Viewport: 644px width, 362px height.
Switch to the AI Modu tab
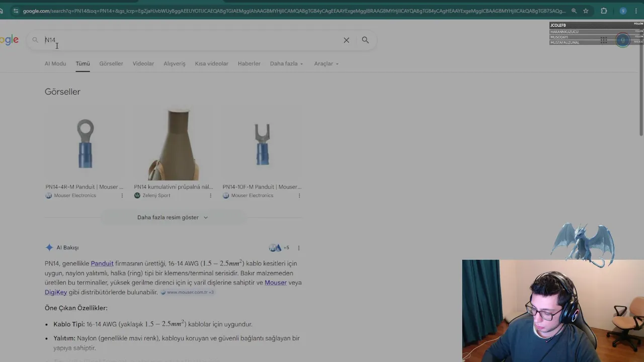click(x=55, y=64)
